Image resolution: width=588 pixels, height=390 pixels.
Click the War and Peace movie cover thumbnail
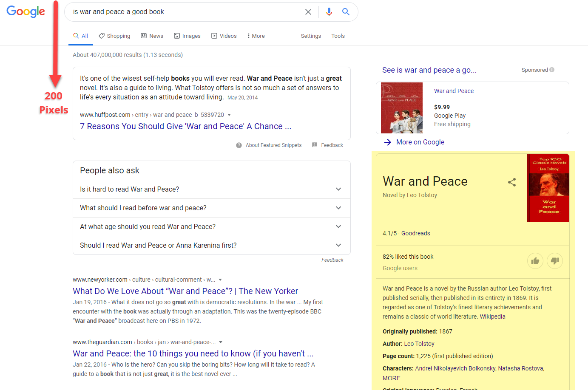[x=402, y=108]
